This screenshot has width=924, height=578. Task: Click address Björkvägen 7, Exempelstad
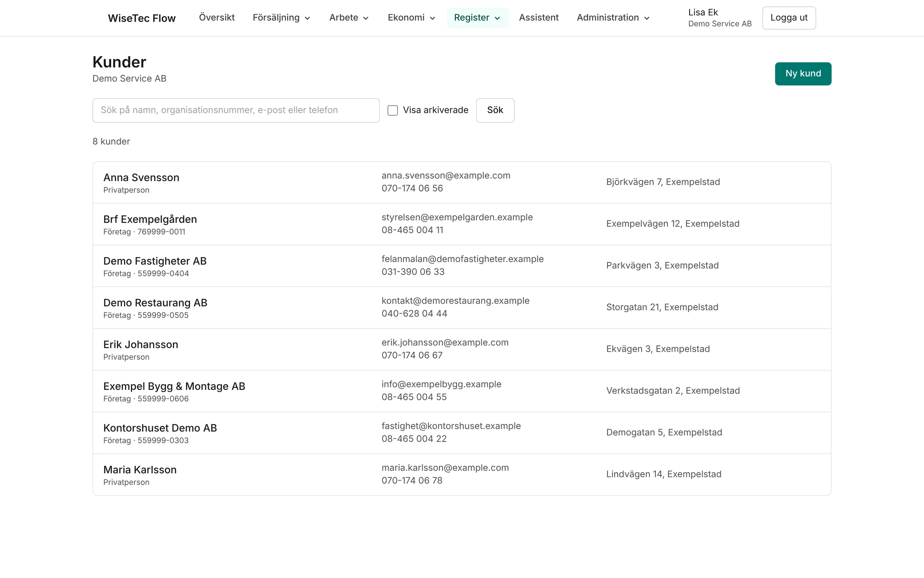click(x=663, y=182)
